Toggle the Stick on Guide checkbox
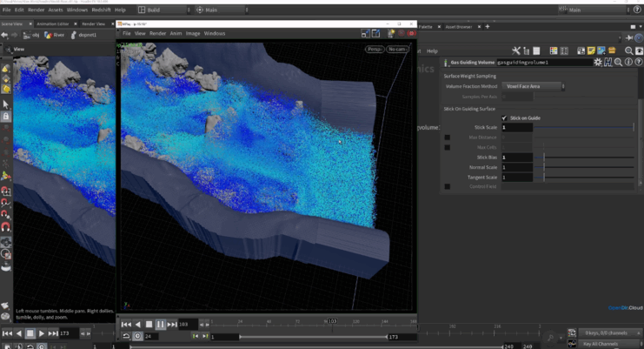This screenshot has width=644, height=349. click(x=504, y=117)
